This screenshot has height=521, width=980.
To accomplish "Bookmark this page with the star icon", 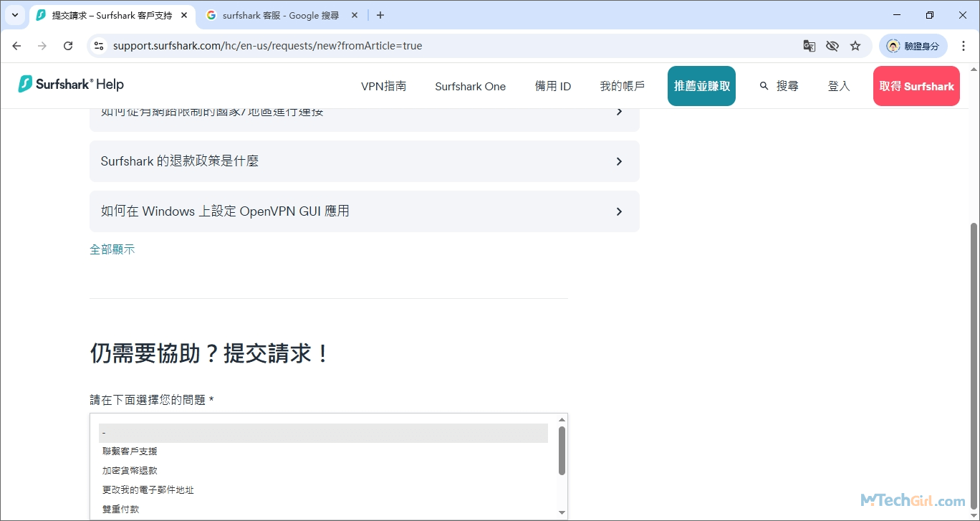I will 855,45.
